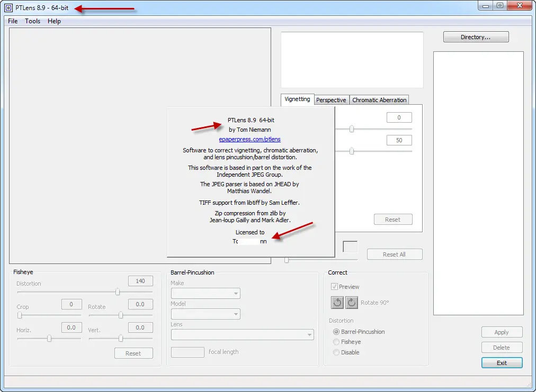
Task: Rotate the image 90° clockwise
Action: (x=351, y=303)
